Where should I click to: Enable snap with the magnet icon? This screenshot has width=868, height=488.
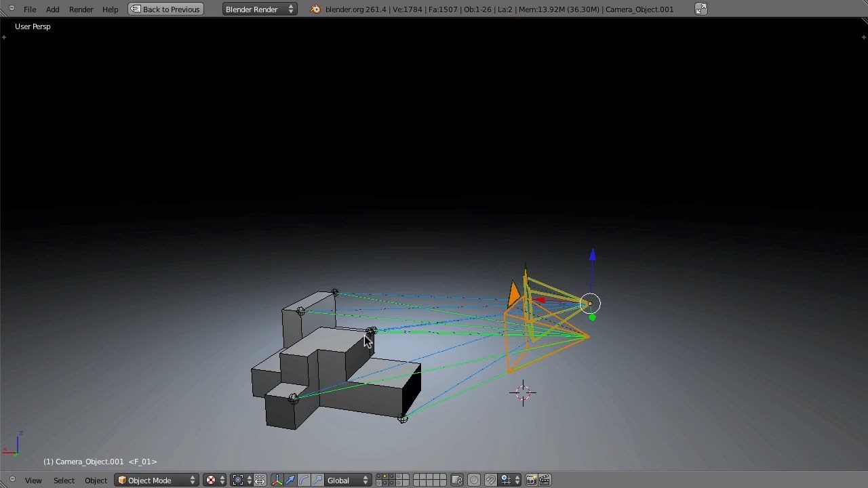[490, 480]
